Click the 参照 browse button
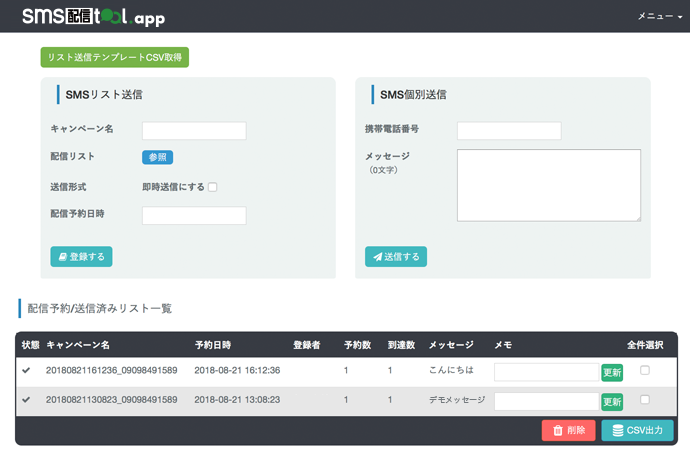 click(x=158, y=157)
